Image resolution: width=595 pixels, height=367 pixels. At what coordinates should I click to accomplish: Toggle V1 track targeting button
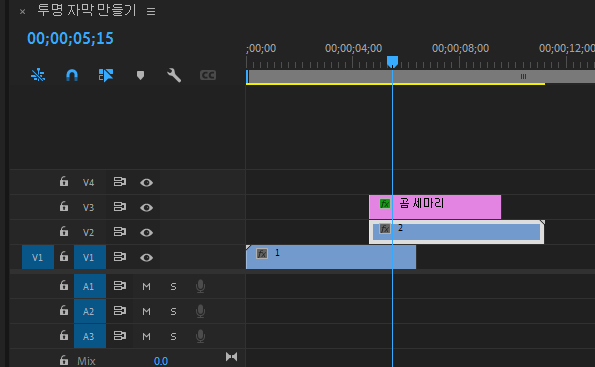tap(90, 257)
